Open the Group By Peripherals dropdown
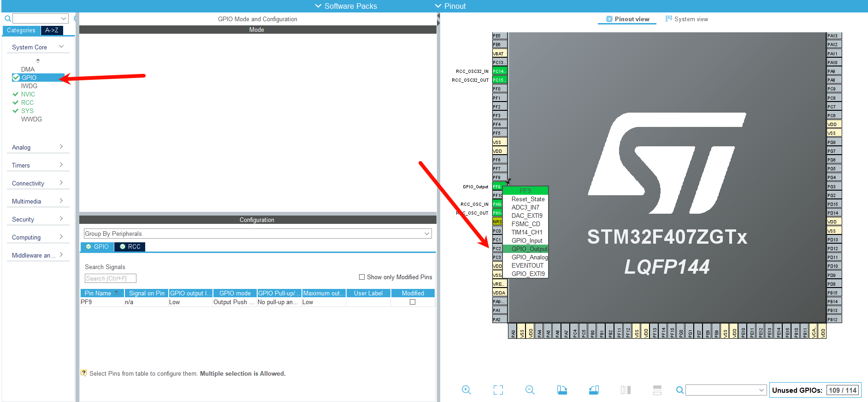The height and width of the screenshot is (402, 868). point(258,234)
